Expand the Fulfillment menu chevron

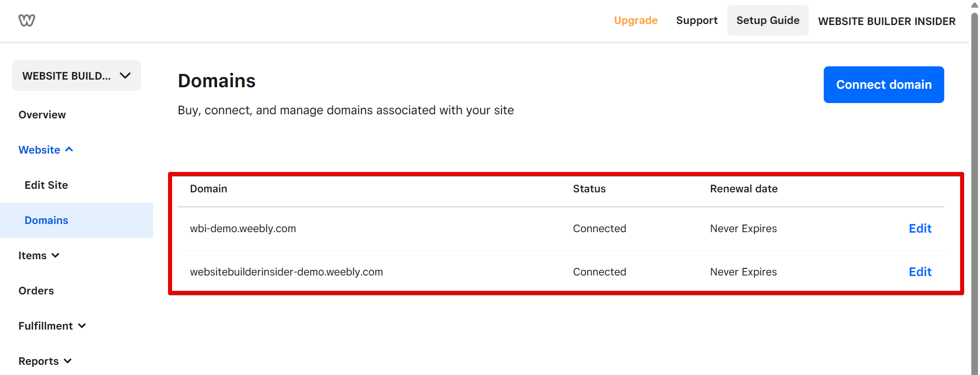tap(82, 326)
